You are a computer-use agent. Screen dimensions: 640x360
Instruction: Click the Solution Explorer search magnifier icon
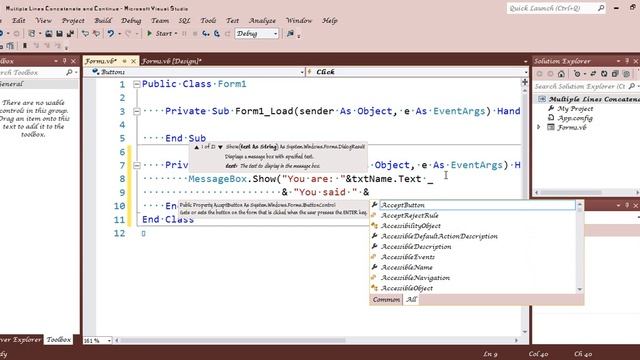[x=632, y=86]
